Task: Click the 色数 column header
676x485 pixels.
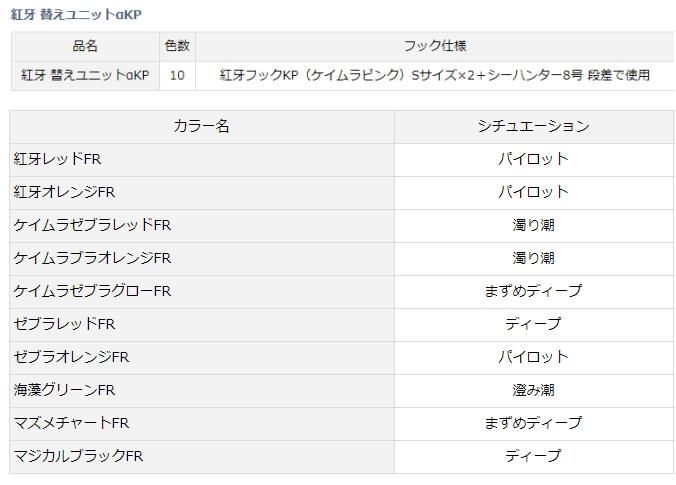Action: (177, 46)
